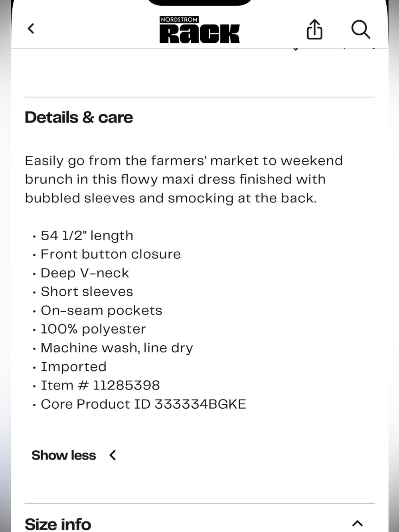
Task: Click the Show less link
Action: (64, 455)
